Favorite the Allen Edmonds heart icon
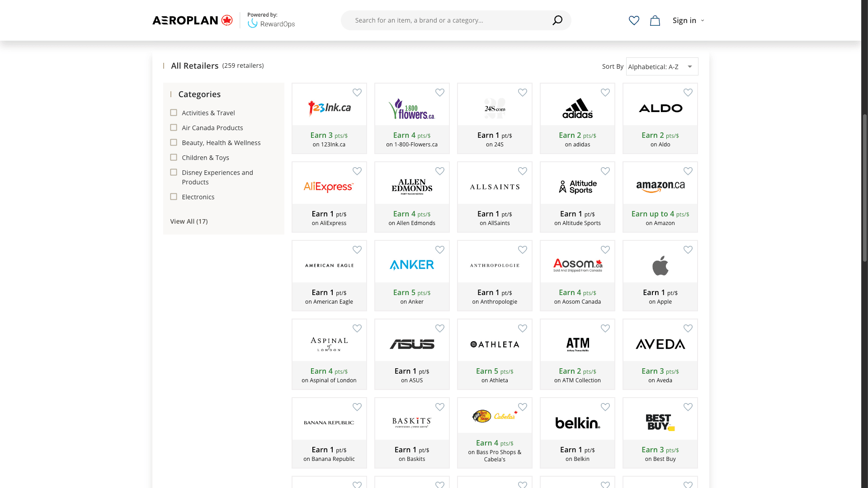 (440, 171)
